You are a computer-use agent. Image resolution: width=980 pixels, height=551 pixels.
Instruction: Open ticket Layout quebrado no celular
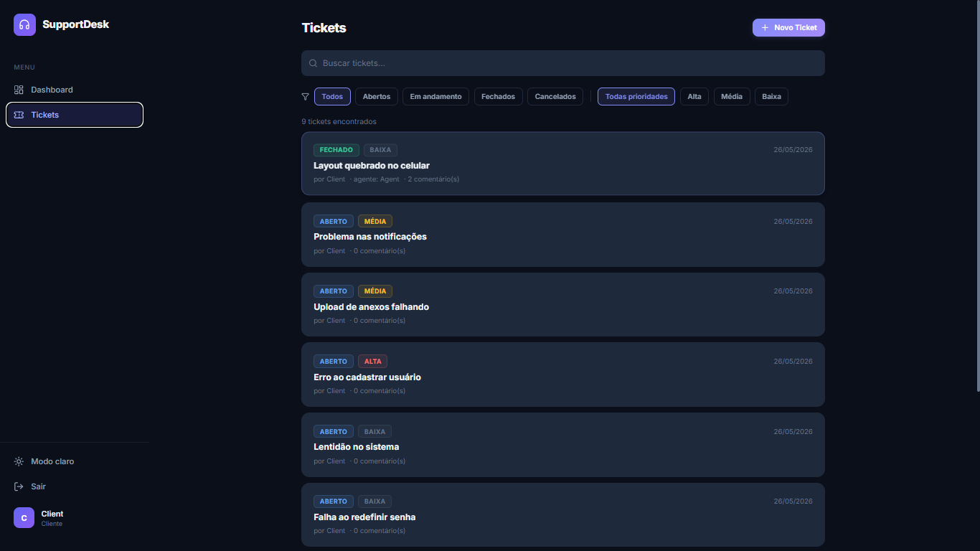pos(563,164)
